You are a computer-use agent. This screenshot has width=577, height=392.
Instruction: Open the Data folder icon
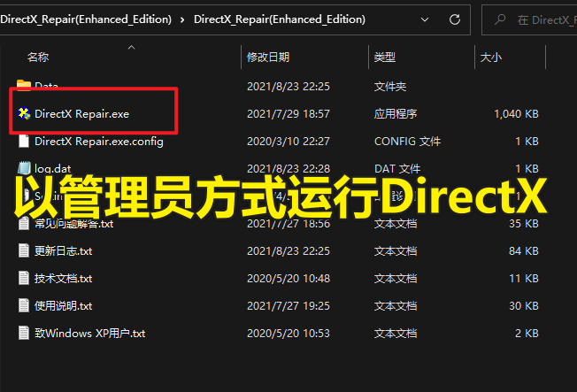(24, 86)
